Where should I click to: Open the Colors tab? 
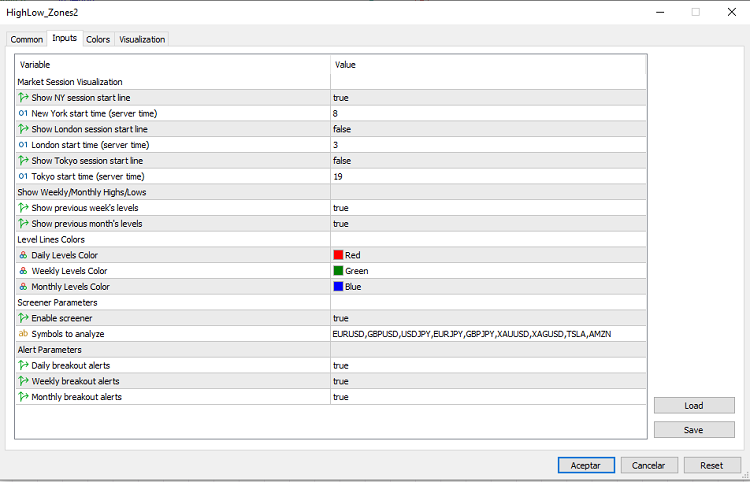coord(98,39)
